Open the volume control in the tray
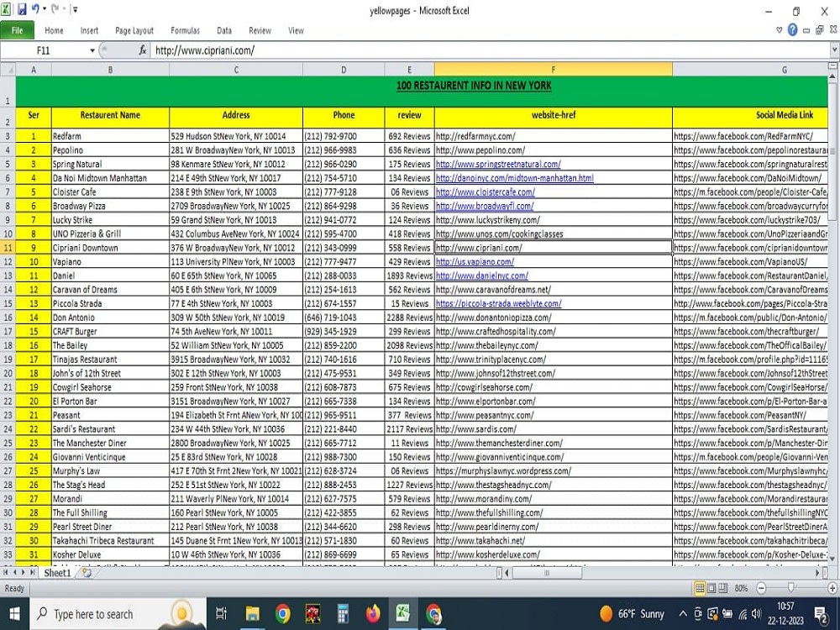Viewport: 840px width, 630px height. click(x=757, y=614)
